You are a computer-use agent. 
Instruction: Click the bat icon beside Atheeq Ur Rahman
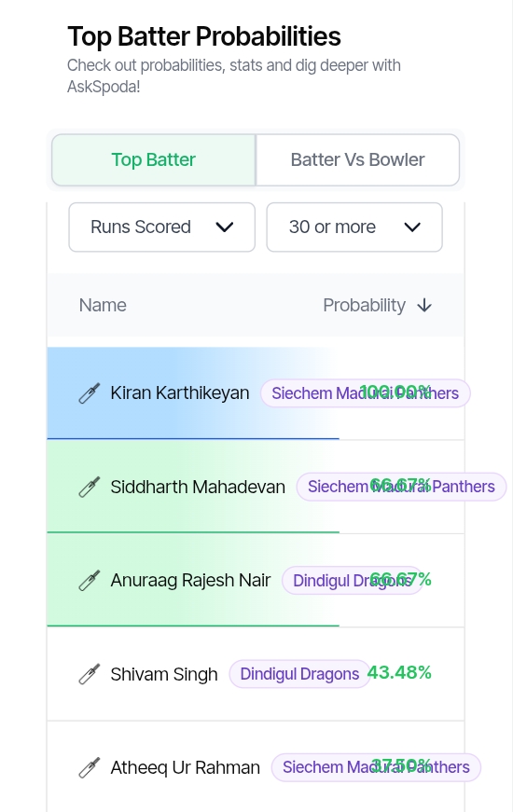coord(90,767)
